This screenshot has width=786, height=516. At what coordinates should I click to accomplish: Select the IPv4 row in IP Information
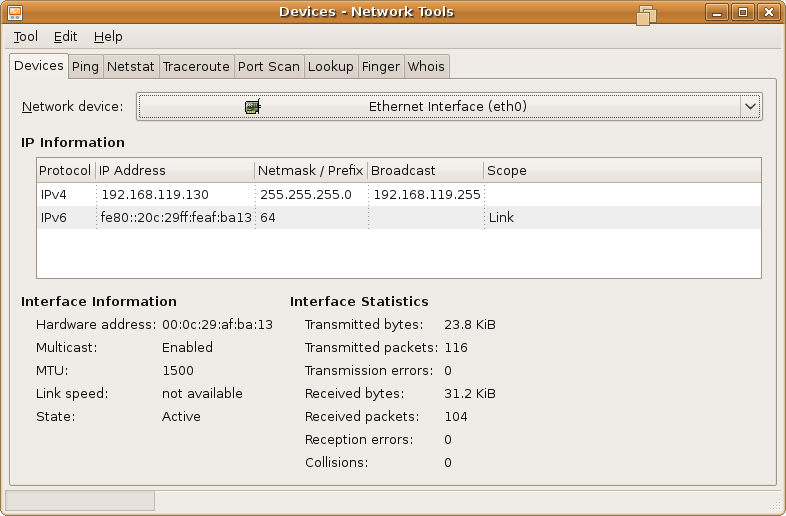[x=399, y=195]
